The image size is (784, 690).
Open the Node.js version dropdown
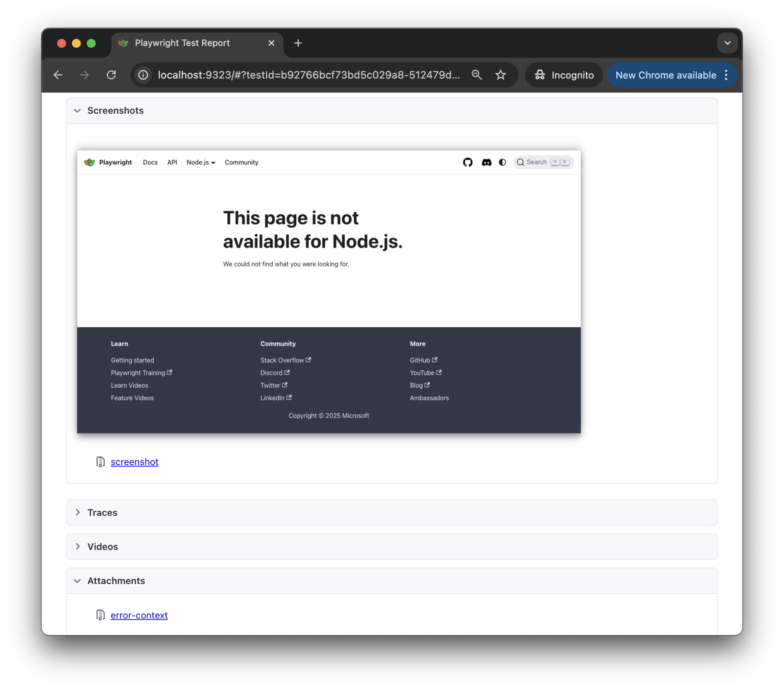point(201,162)
